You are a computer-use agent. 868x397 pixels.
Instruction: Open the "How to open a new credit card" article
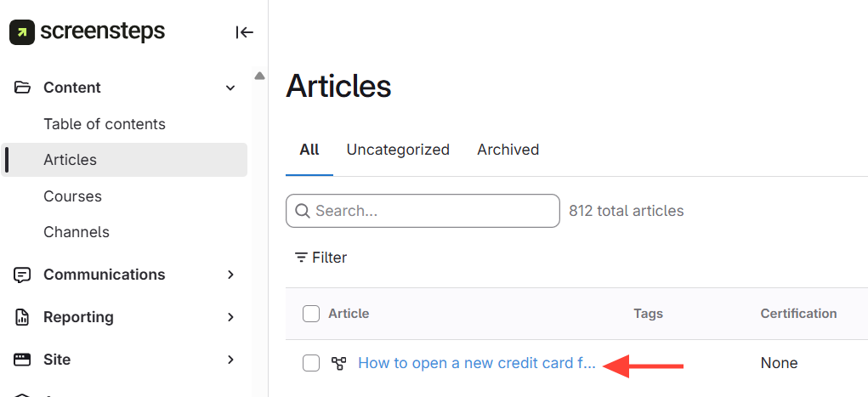point(476,364)
